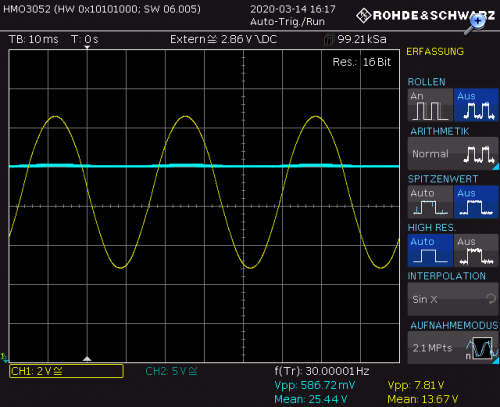This screenshot has width=500, height=407.
Task: Open AUFNAHMEMODUS 2.1 MPts selection
Action: [x=453, y=348]
